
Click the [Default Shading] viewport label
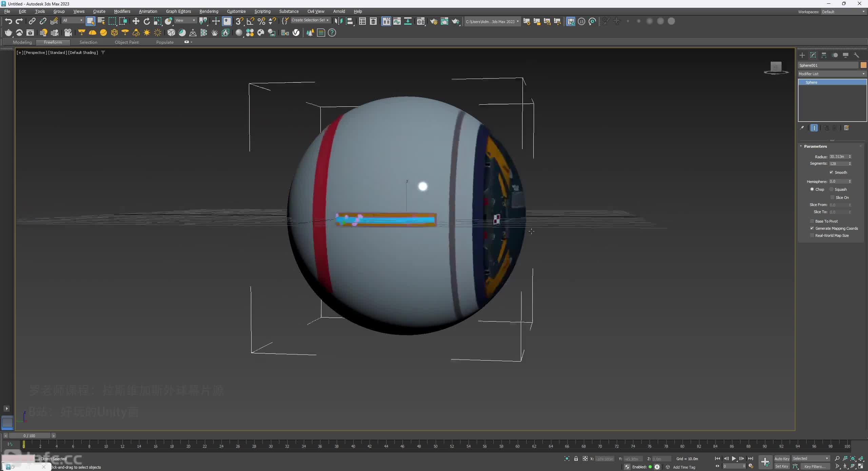[83, 53]
